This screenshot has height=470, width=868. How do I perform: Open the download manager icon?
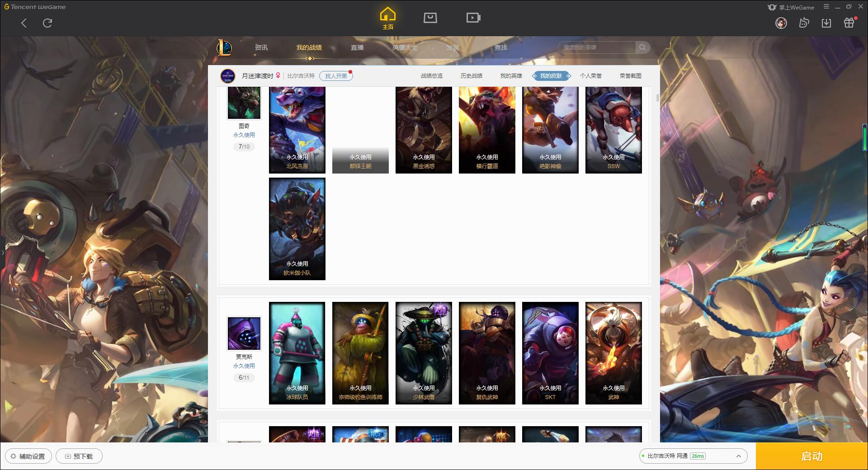[x=826, y=23]
